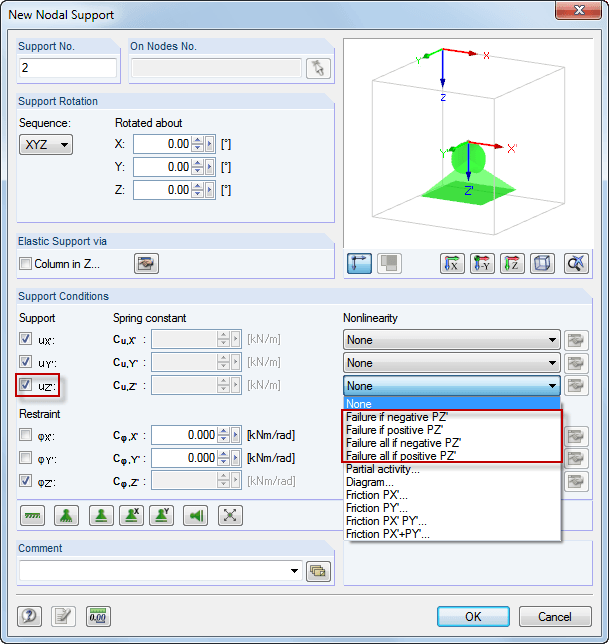Show view in Z direction icon
This screenshot has height=644, width=609.
coord(512,263)
